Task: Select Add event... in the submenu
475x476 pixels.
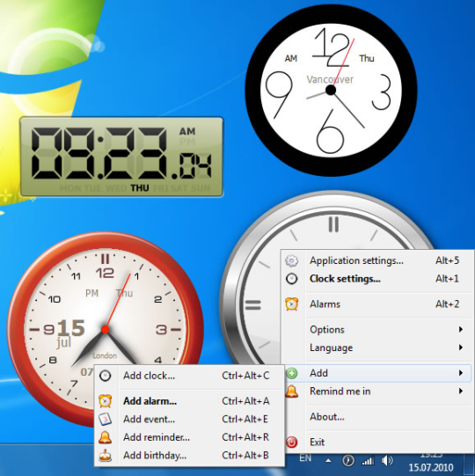Action: pos(189,419)
